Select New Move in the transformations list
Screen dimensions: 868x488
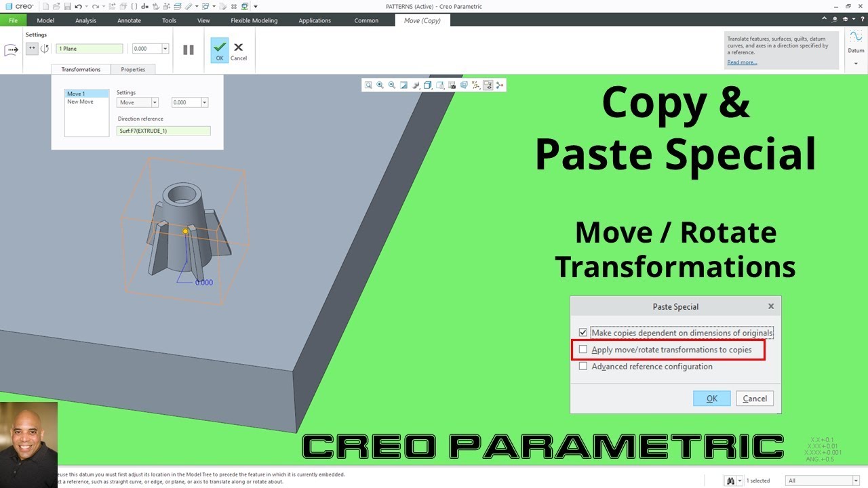(80, 102)
